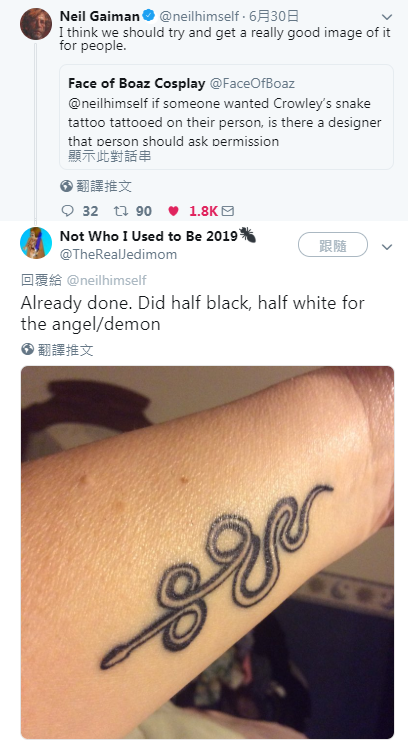Open the Not Who I Used to Be 2019 profile name
408x746 pixels.
click(x=149, y=236)
